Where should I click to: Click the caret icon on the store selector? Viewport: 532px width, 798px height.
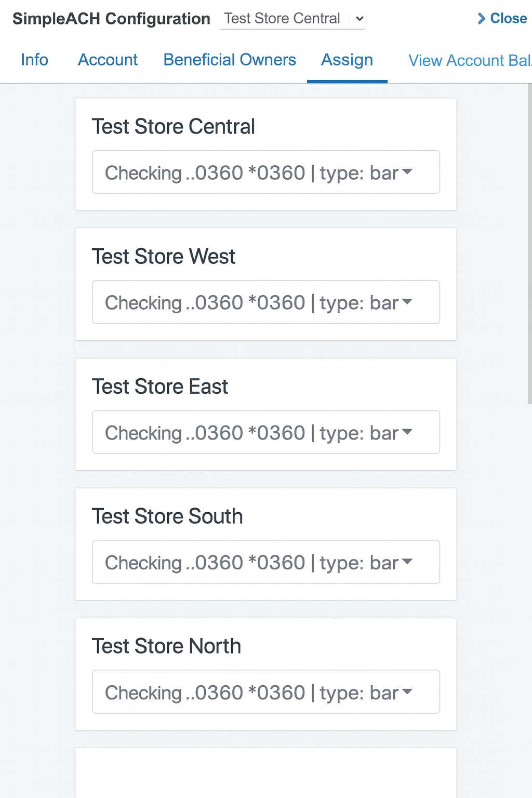pyautogui.click(x=359, y=19)
